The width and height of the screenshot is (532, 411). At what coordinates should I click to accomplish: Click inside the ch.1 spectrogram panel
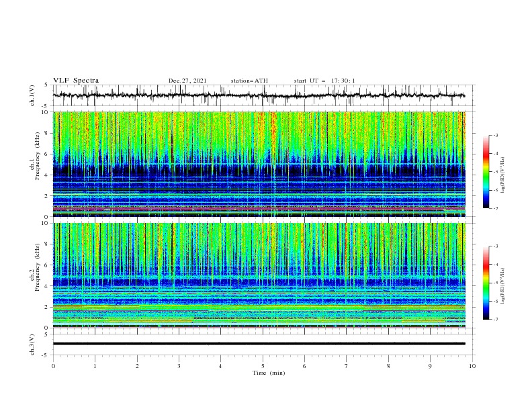259,164
